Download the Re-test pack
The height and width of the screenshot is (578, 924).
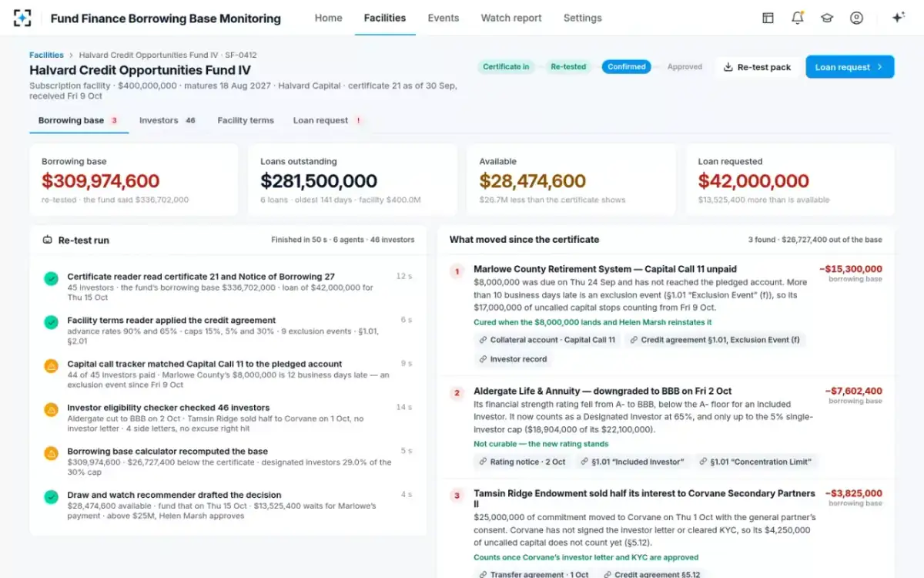point(758,67)
